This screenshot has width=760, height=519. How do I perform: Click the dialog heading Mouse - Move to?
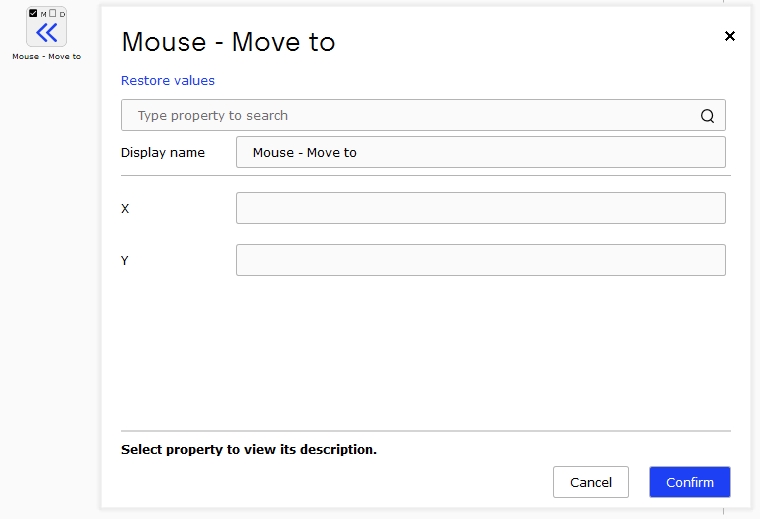click(228, 42)
